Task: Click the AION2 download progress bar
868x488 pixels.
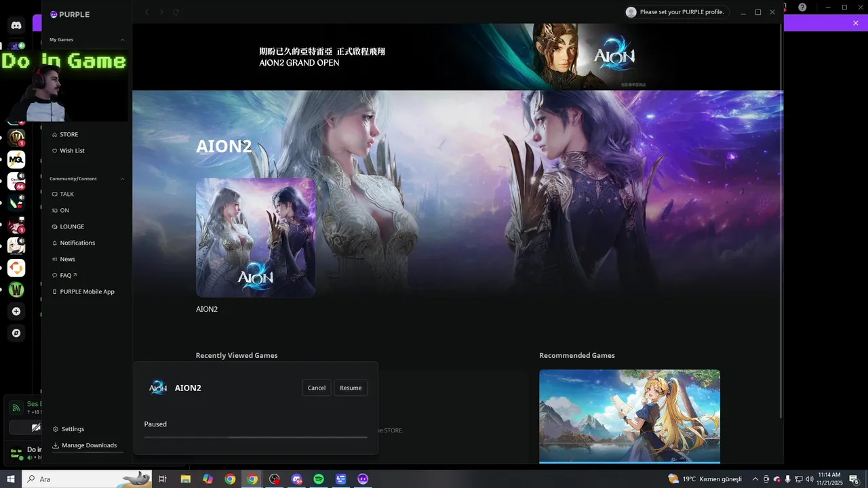Action: (256, 437)
